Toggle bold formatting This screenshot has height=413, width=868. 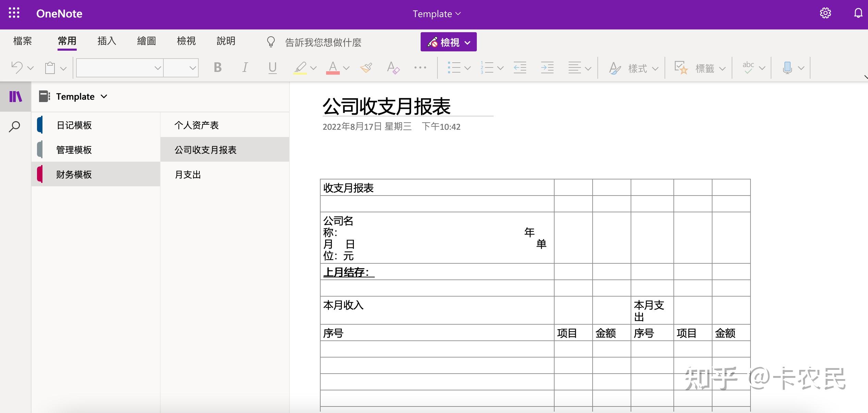pos(218,67)
